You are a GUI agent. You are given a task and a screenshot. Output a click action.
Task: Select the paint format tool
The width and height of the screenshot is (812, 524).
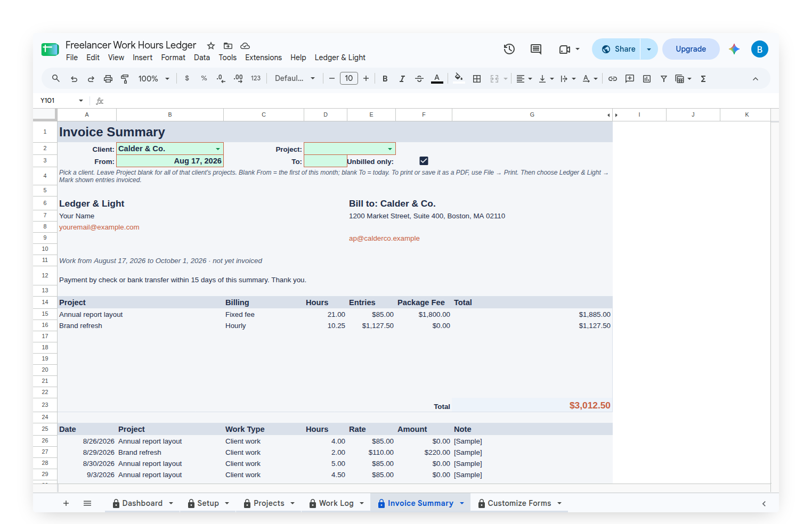point(125,79)
